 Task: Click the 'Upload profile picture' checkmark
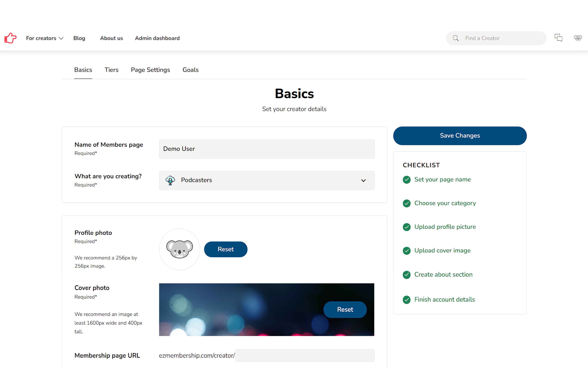pyautogui.click(x=407, y=227)
